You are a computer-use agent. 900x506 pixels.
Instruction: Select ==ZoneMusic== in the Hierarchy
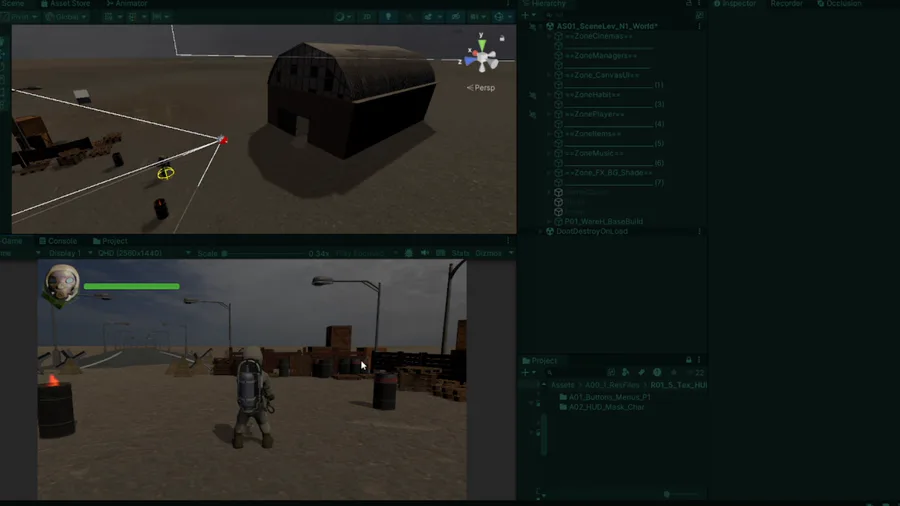coord(593,153)
